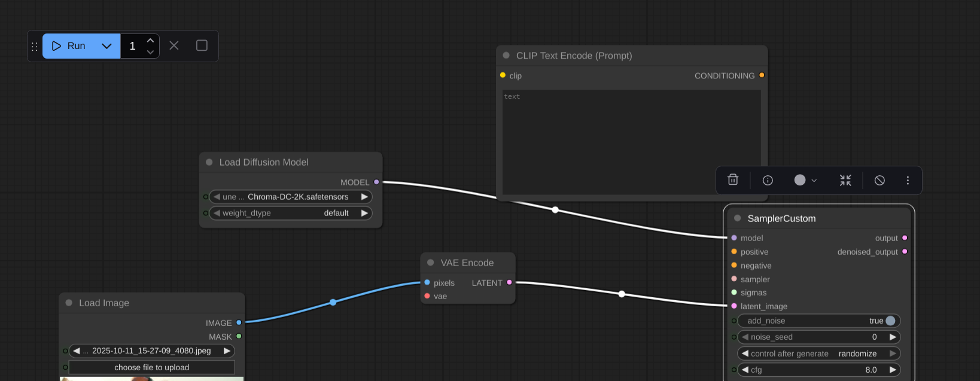
Task: Click the LATENT output slot
Action: (509, 282)
